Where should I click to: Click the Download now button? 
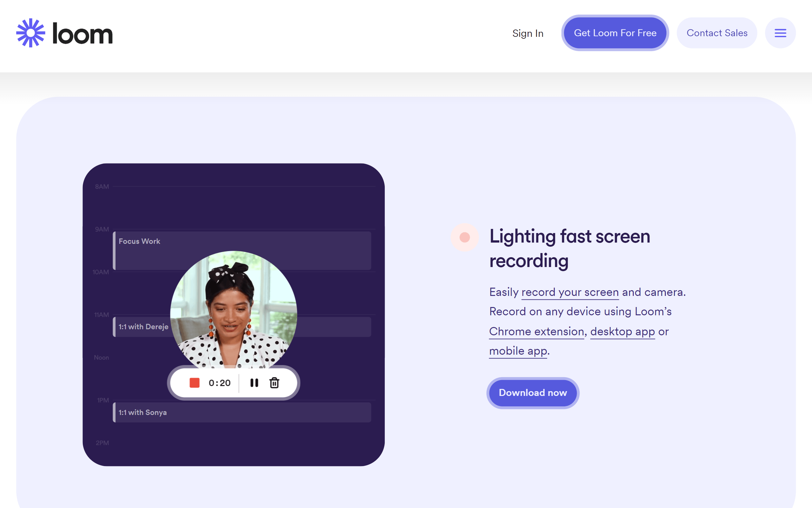(533, 393)
